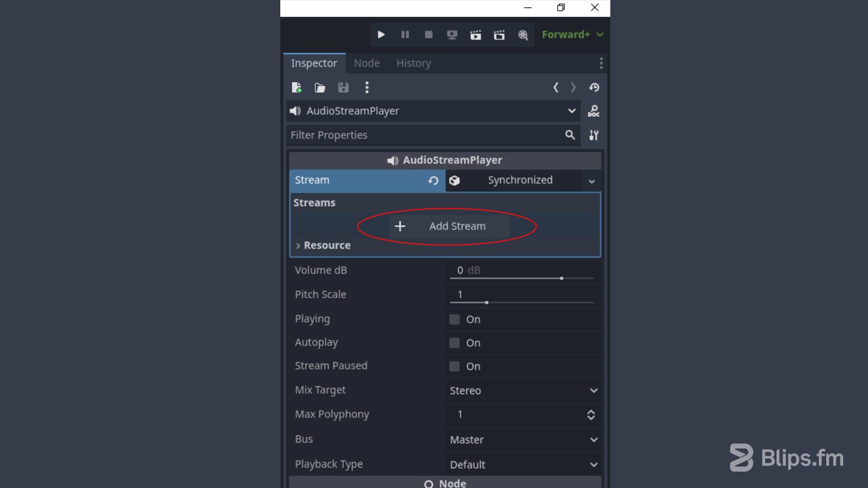Save the currently edited resource
Screen dimensions: 868x488
click(x=343, y=88)
